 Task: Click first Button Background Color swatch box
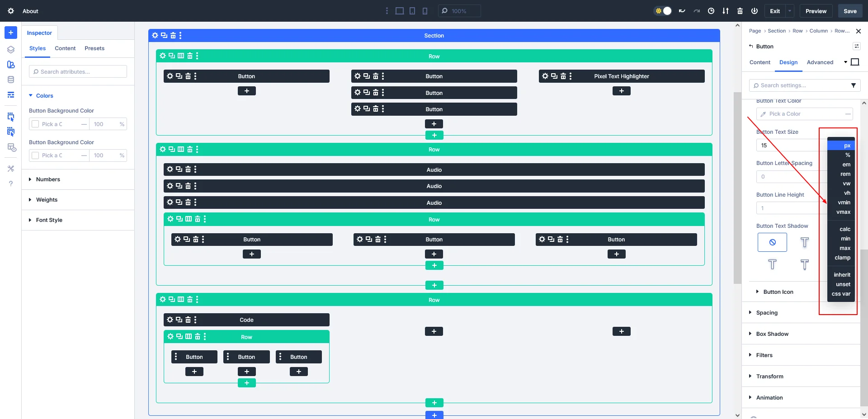click(35, 124)
